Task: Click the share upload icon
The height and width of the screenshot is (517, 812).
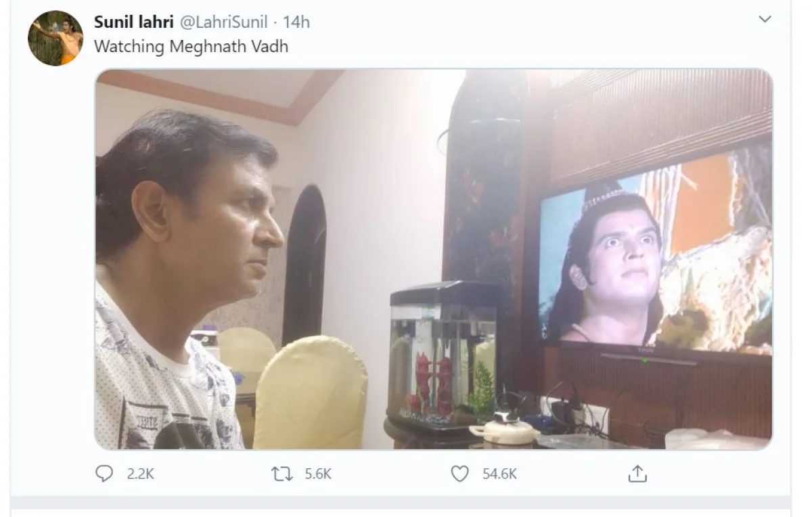Action: pyautogui.click(x=637, y=474)
